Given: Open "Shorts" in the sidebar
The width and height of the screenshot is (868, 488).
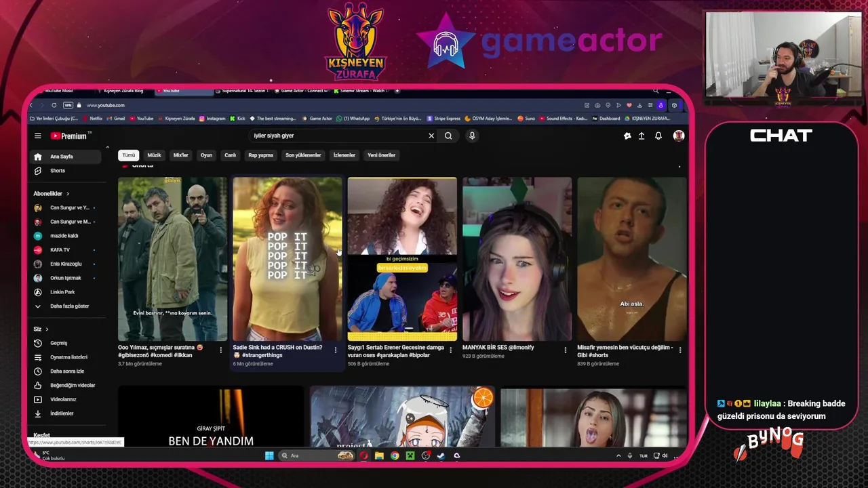Looking at the screenshot, I should tap(66, 171).
